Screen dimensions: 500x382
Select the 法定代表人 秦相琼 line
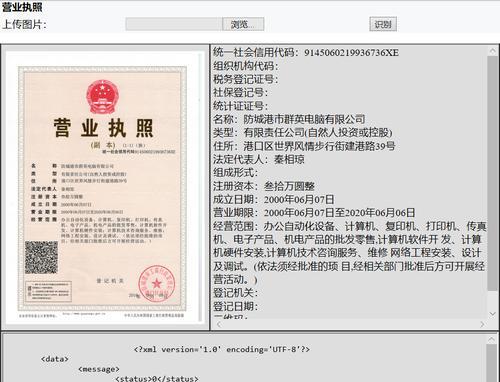coord(259,159)
